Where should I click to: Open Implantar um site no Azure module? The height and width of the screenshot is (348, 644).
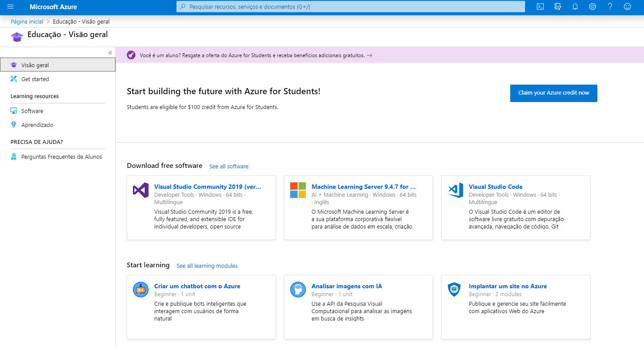click(x=508, y=286)
